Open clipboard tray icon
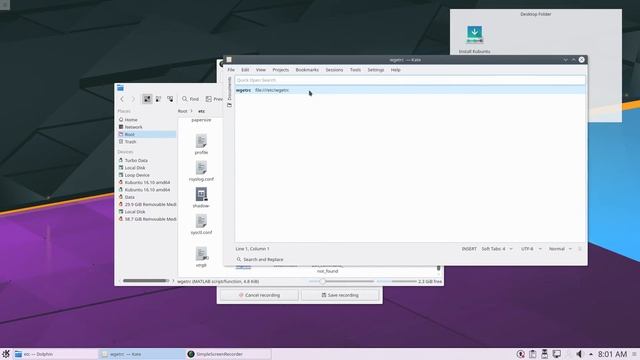Image resolution: width=640 pixels, height=360 pixels. (x=533, y=354)
